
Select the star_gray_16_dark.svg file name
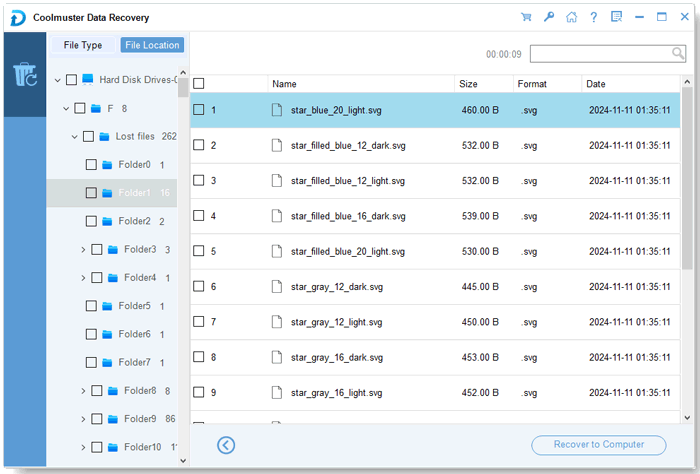coord(337,358)
